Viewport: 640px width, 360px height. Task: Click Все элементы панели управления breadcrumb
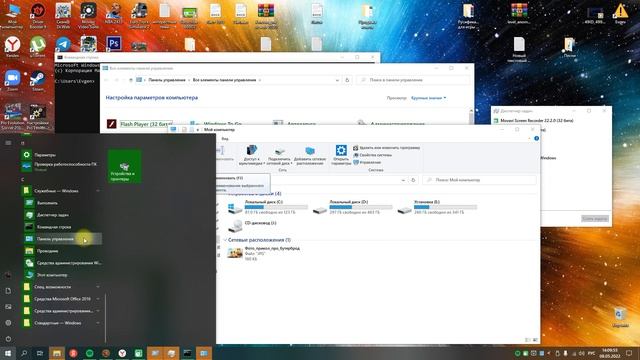(x=224, y=80)
